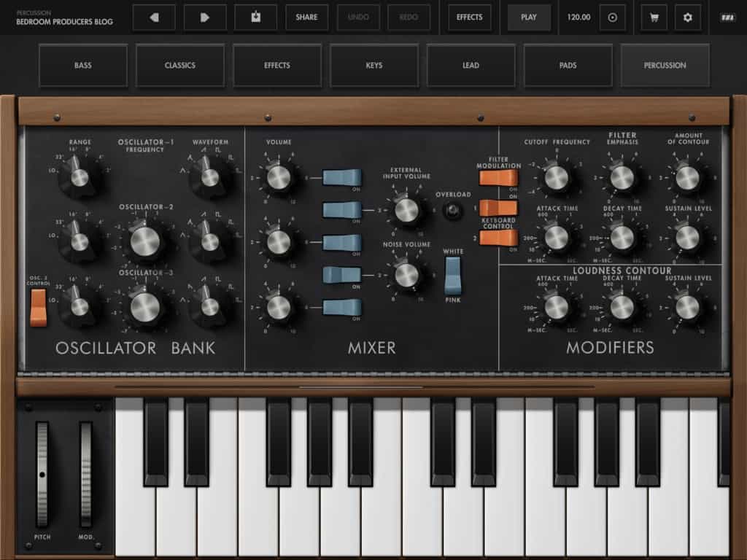The image size is (747, 560).
Task: Click oscillator 1 Waveform knob
Action: 209,177
